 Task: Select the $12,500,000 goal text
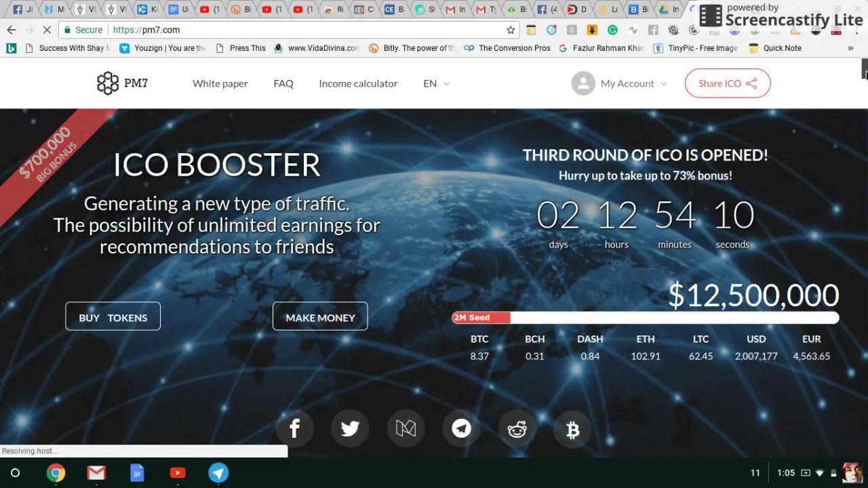coord(753,296)
